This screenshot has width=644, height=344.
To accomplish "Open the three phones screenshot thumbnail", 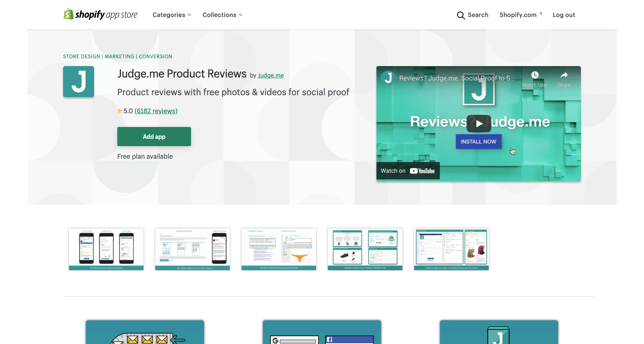I will [106, 249].
